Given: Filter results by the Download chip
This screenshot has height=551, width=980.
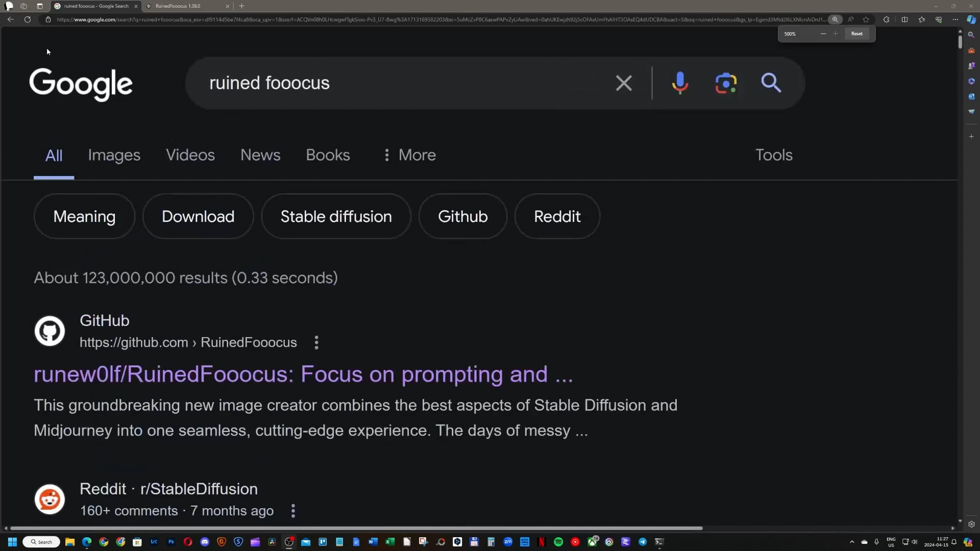Looking at the screenshot, I should pos(198,216).
